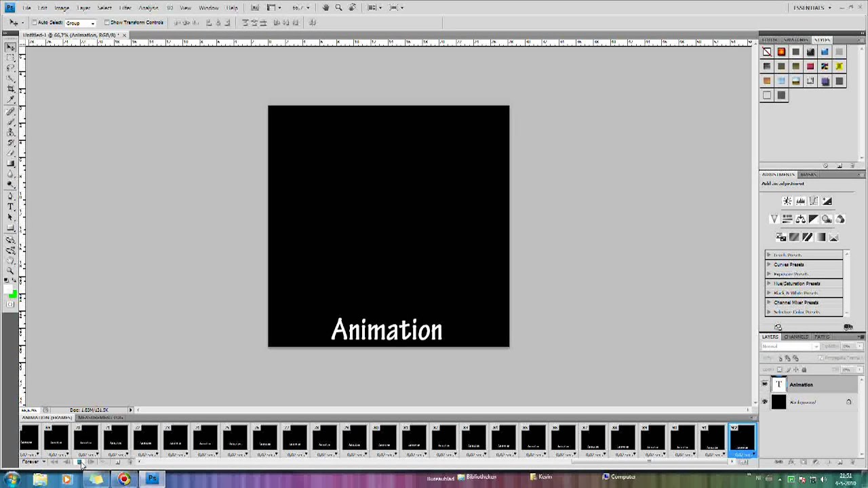Image resolution: width=868 pixels, height=488 pixels.
Task: Launch Bridge from the application bar
Action: click(255, 7)
